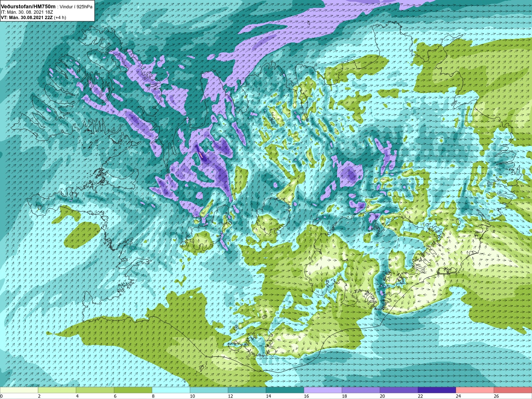Click the dark indigo 22–24 legend swatch

pos(437,391)
